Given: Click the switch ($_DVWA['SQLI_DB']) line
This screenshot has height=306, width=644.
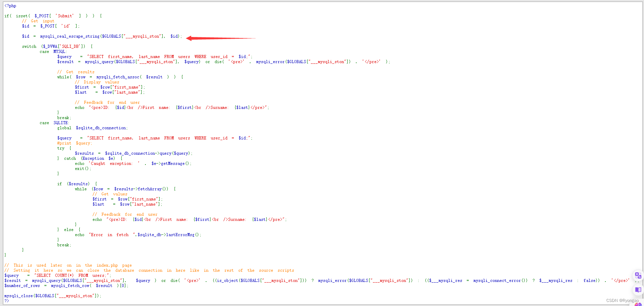Looking at the screenshot, I should point(57,46).
